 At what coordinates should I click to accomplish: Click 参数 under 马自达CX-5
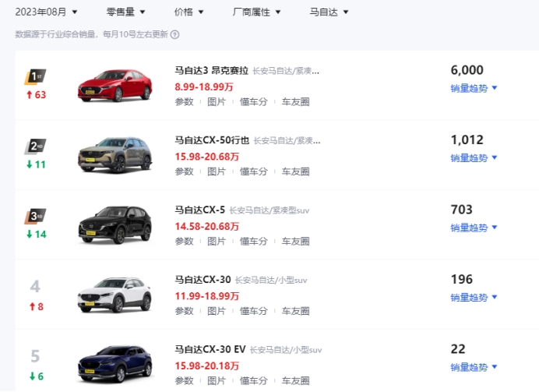tap(185, 242)
